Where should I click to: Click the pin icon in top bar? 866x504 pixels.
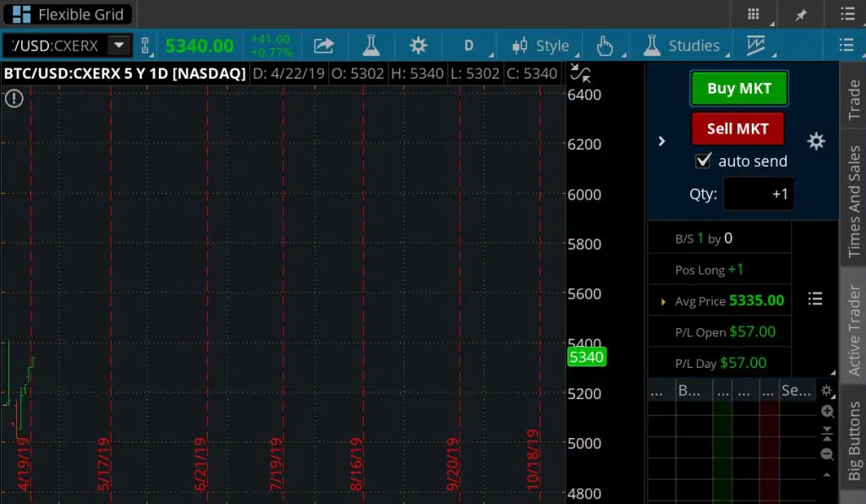(x=798, y=14)
